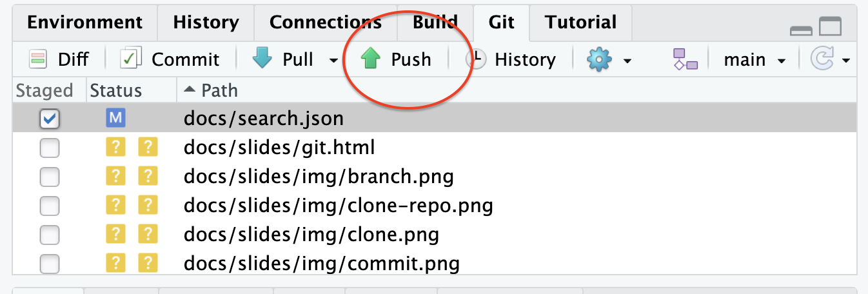Click the Refresh arrow icon
The image size is (868, 294).
pyautogui.click(x=821, y=60)
